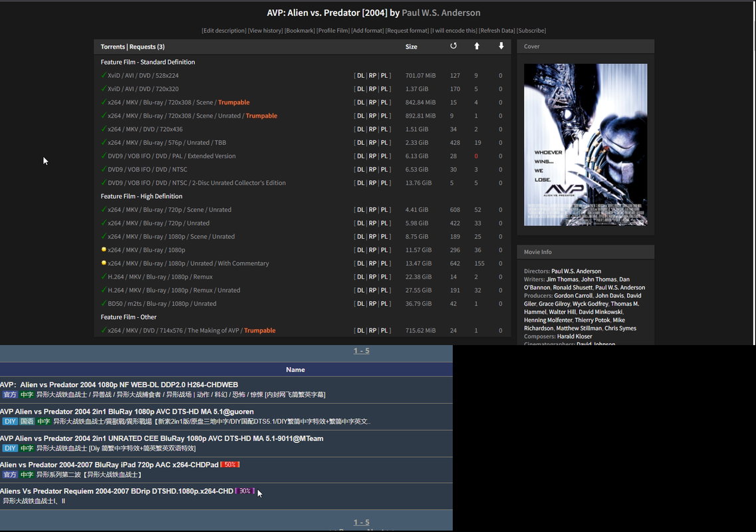756x532 pixels.
Task: Open x264 MKV Blu-ray 1080p Scene Unrated torrent
Action: 171,236
